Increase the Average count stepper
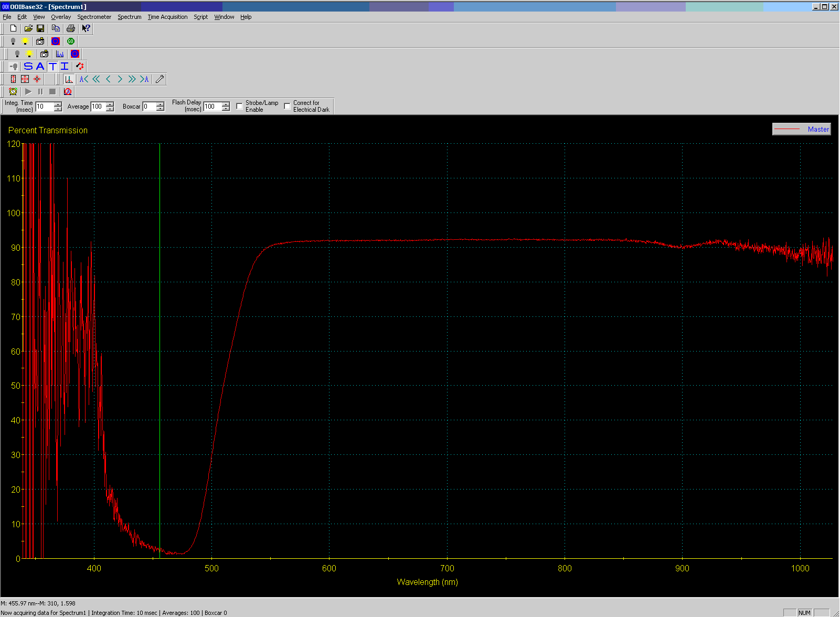 [110, 104]
